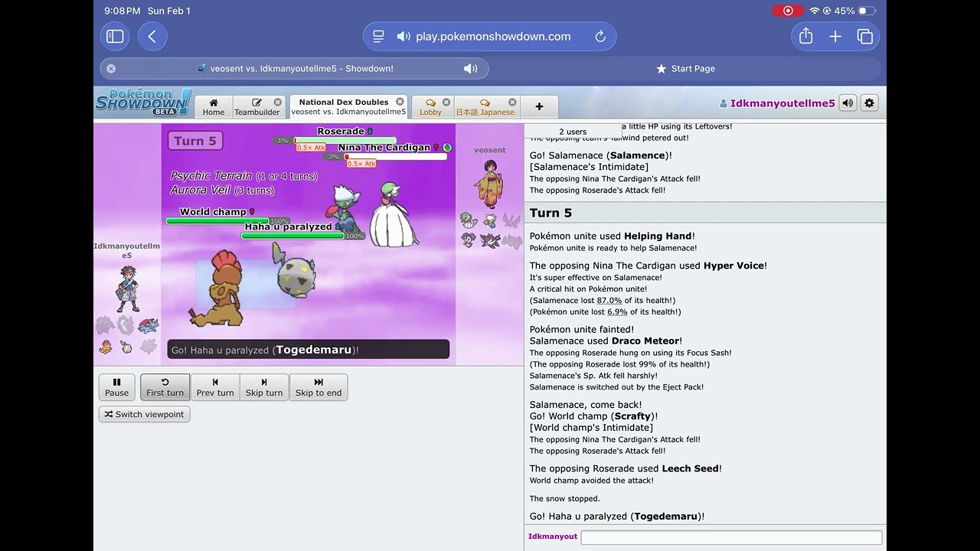Switch to the Start Page tab

(x=685, y=69)
